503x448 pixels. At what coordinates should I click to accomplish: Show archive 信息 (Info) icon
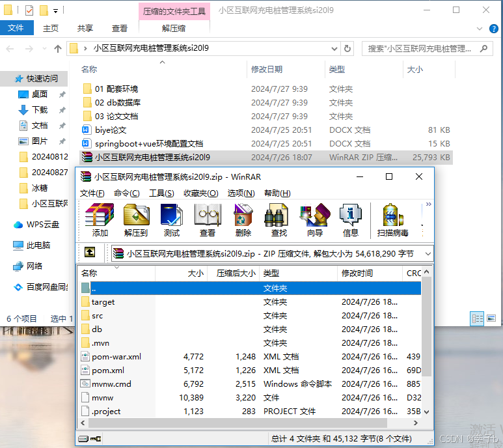pos(350,220)
